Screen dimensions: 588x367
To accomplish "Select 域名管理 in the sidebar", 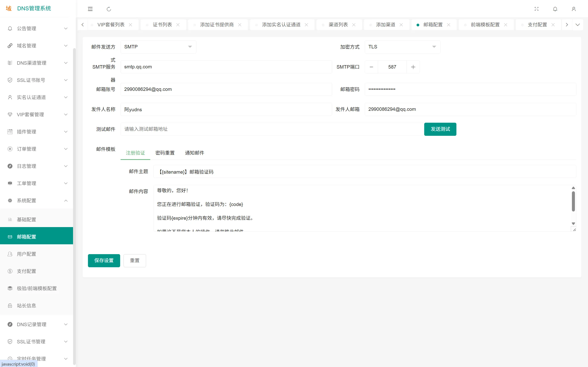I will coord(27,46).
